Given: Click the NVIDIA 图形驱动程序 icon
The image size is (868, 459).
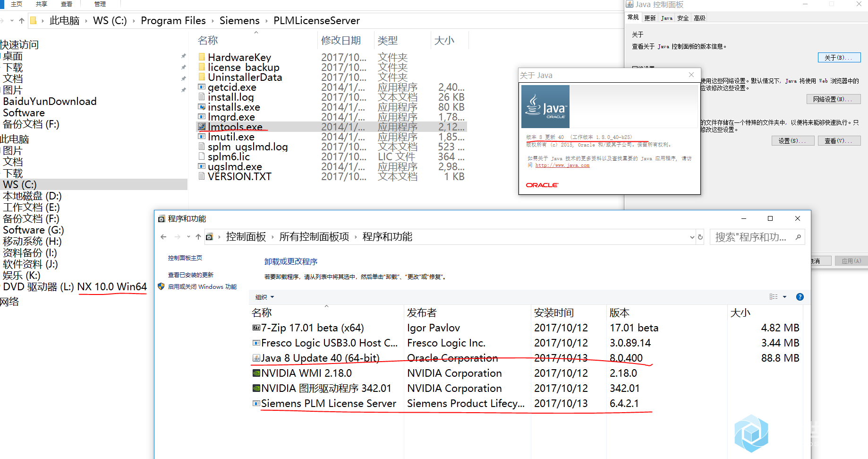Looking at the screenshot, I should (256, 388).
